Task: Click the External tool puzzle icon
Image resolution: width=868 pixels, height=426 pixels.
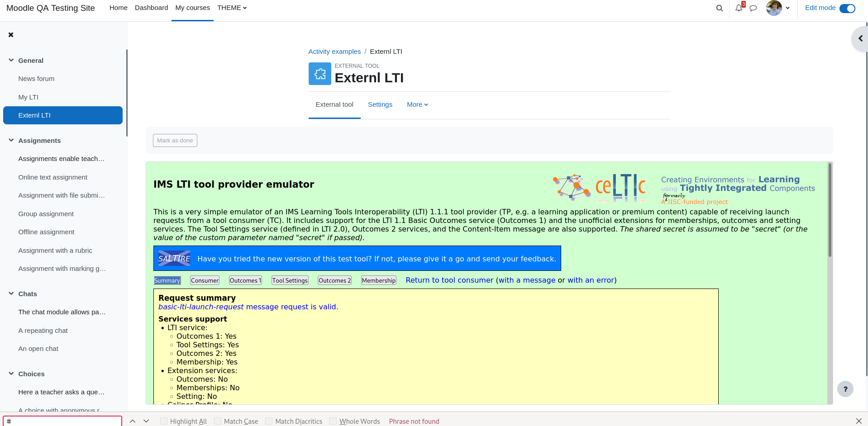Action: pos(320,74)
